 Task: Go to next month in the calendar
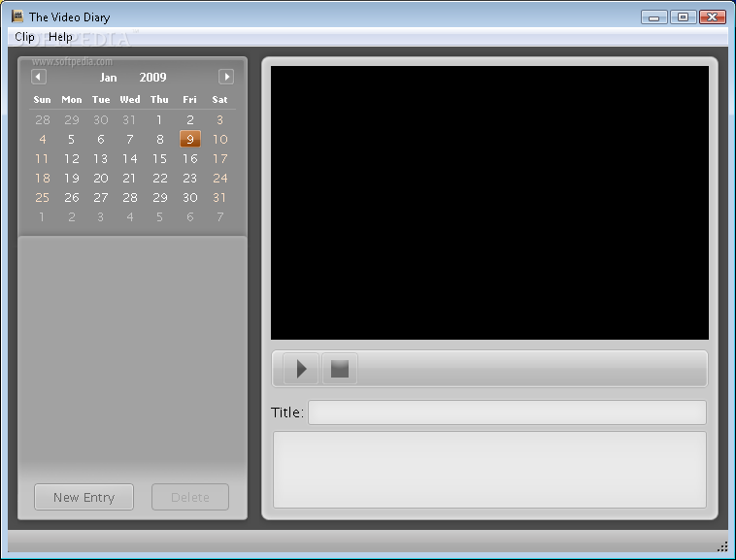[226, 77]
